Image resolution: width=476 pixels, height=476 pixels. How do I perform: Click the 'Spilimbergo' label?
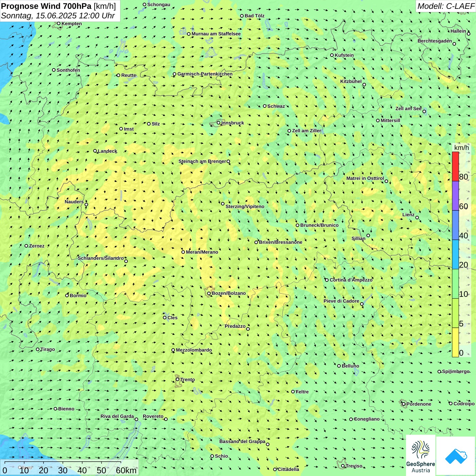(x=456, y=371)
